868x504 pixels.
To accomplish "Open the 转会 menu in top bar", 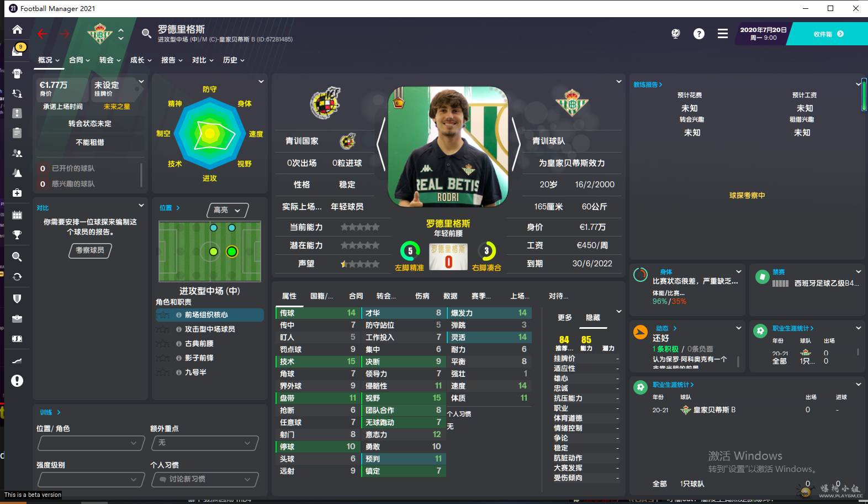I will tap(110, 60).
